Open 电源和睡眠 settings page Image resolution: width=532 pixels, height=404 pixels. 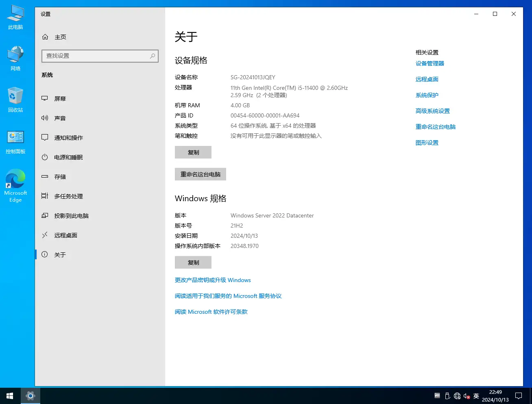pos(100,157)
